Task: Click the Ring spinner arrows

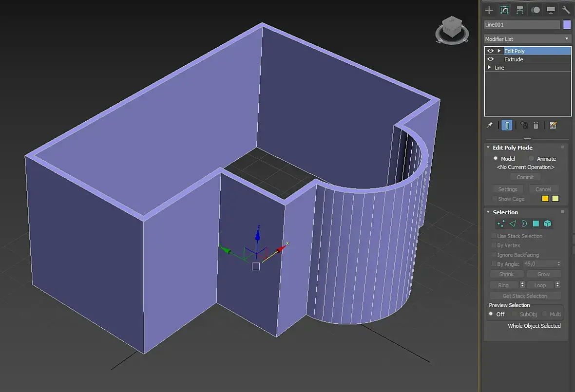Action: (x=522, y=285)
